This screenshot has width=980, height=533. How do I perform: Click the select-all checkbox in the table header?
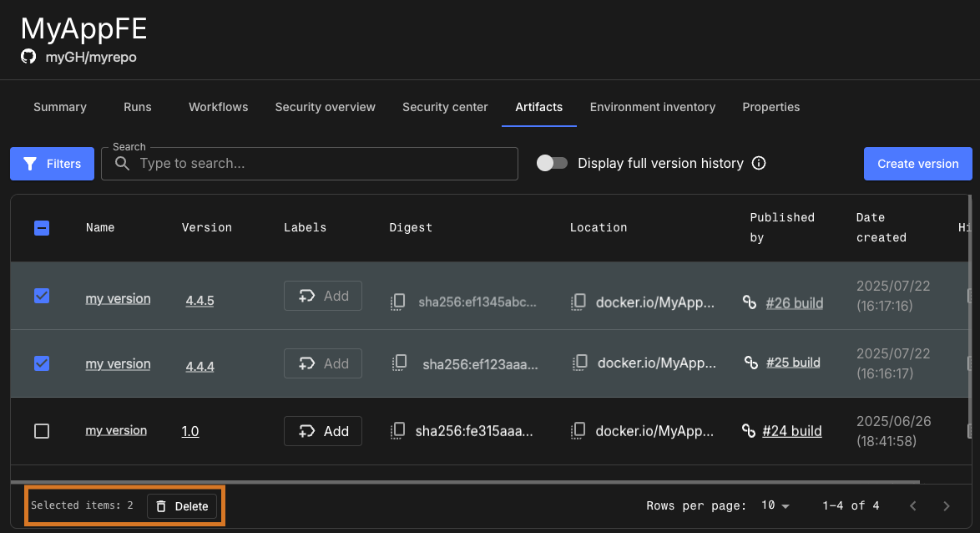(42, 227)
